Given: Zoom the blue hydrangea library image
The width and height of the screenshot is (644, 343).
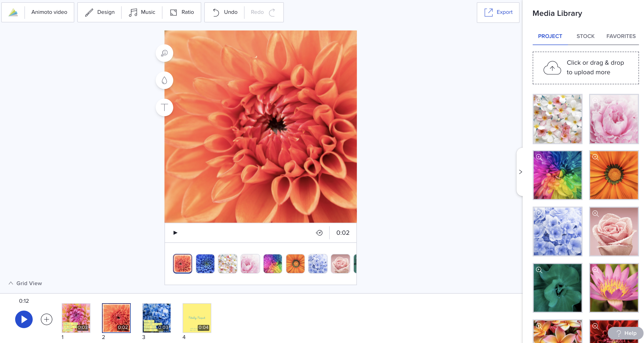Looking at the screenshot, I should (539, 214).
